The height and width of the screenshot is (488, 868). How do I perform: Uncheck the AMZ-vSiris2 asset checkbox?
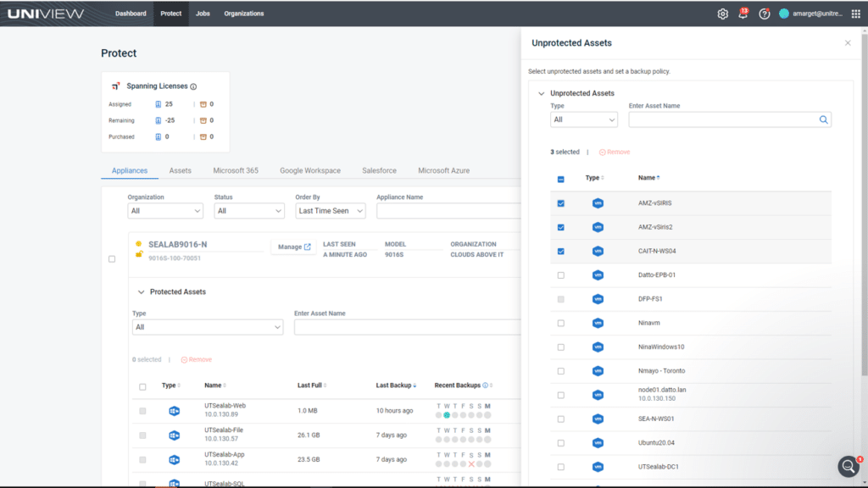(561, 227)
